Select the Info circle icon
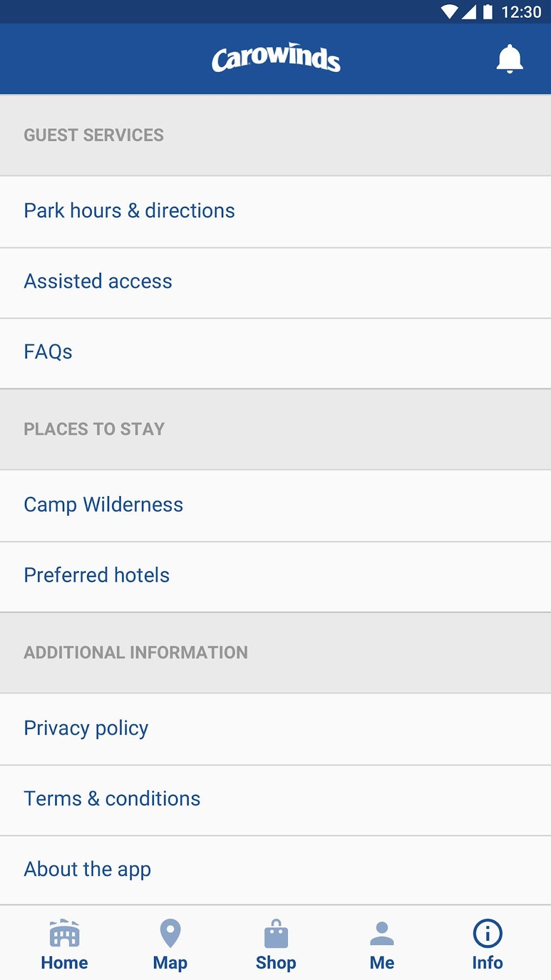551x980 pixels. [487, 934]
